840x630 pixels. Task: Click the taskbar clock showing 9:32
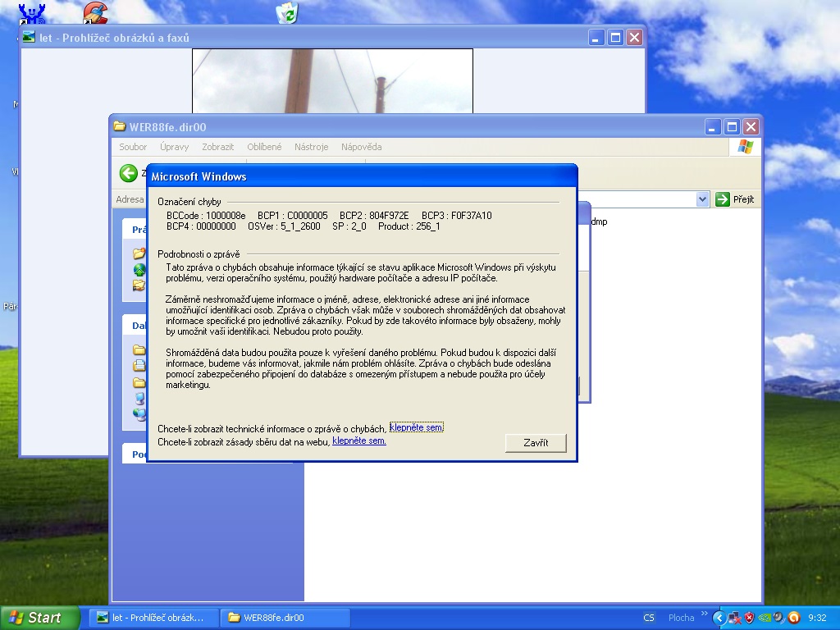pyautogui.click(x=817, y=618)
